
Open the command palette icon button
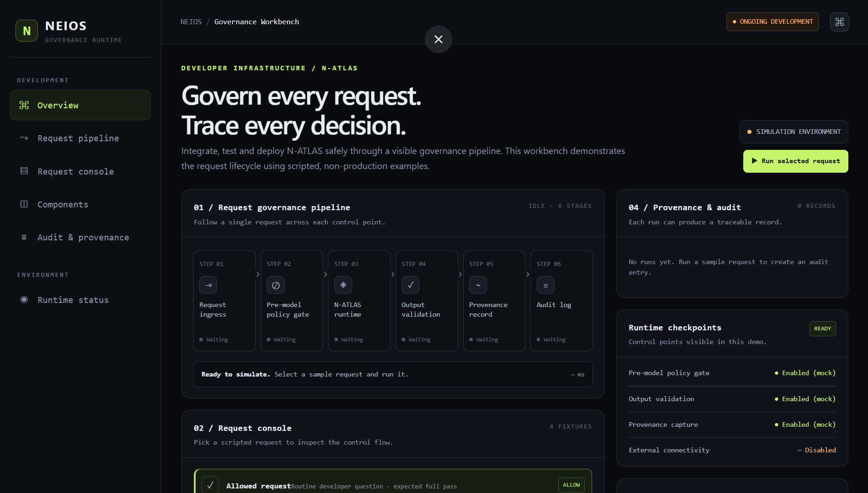[x=839, y=22]
